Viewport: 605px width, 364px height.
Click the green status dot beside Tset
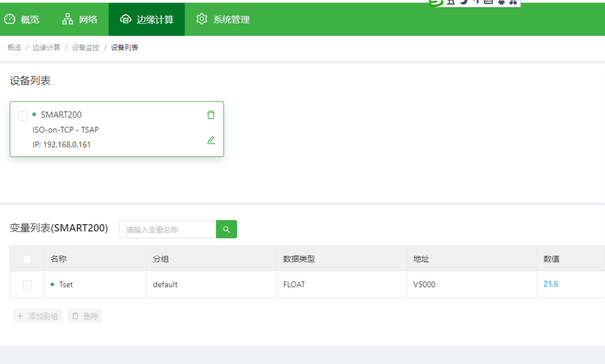(53, 283)
